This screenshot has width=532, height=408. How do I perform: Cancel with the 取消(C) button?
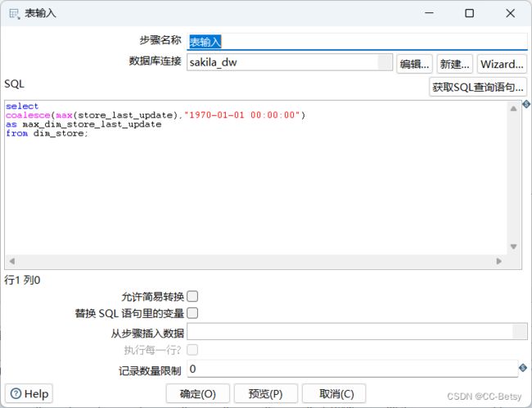[333, 394]
